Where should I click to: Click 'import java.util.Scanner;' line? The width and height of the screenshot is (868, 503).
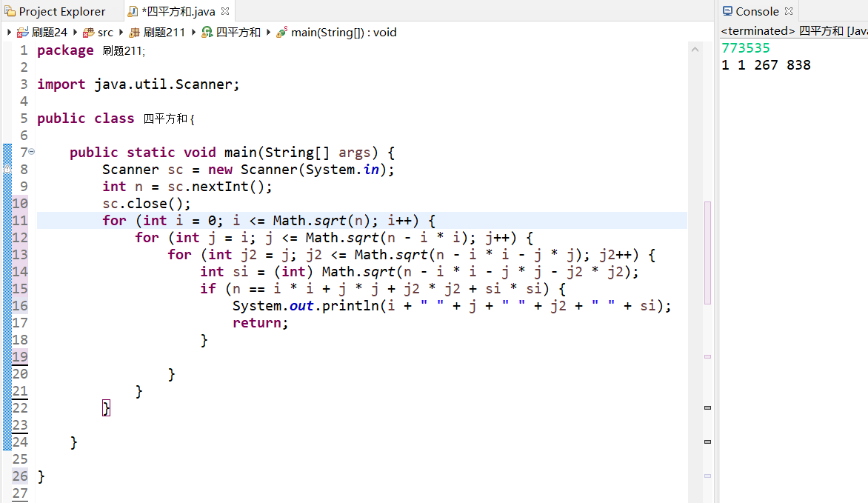click(x=138, y=84)
